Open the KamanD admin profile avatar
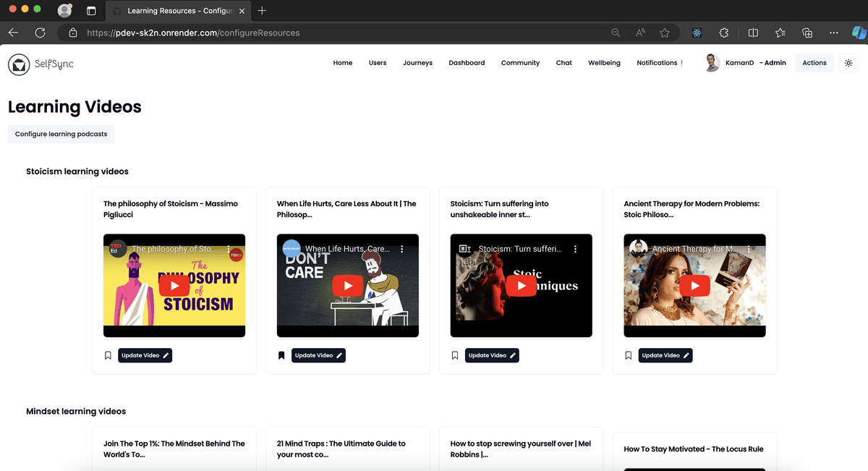Viewport: 868px width, 471px height. pos(712,63)
